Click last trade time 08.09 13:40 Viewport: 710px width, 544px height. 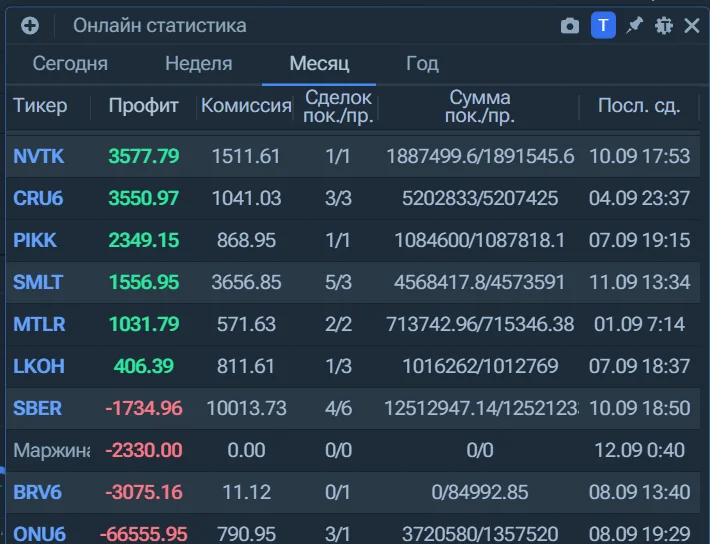click(x=639, y=492)
